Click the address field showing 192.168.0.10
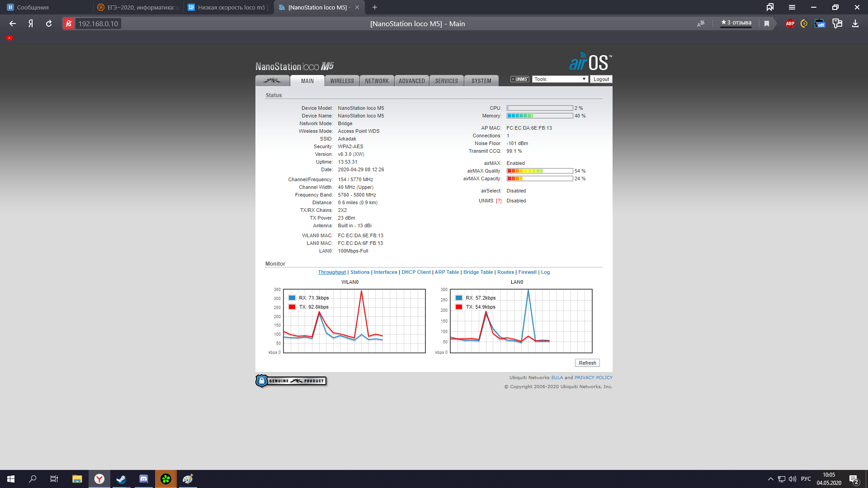868x488 pixels. click(98, 23)
